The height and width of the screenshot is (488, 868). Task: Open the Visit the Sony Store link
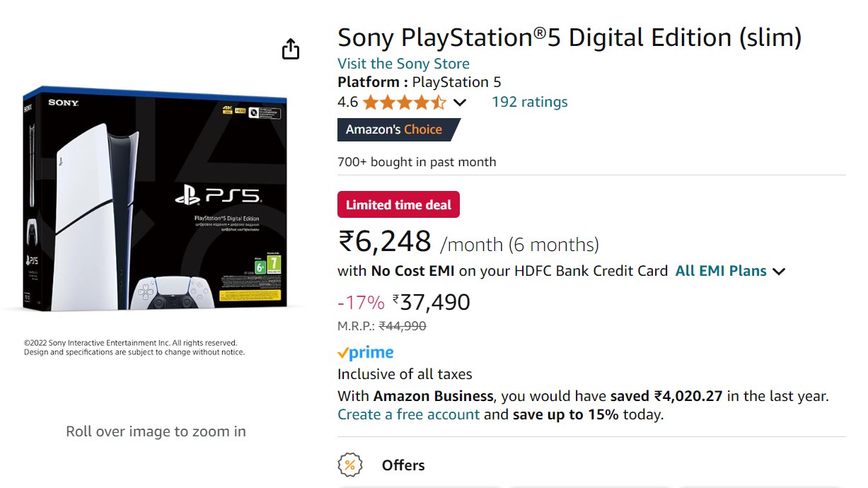403,64
